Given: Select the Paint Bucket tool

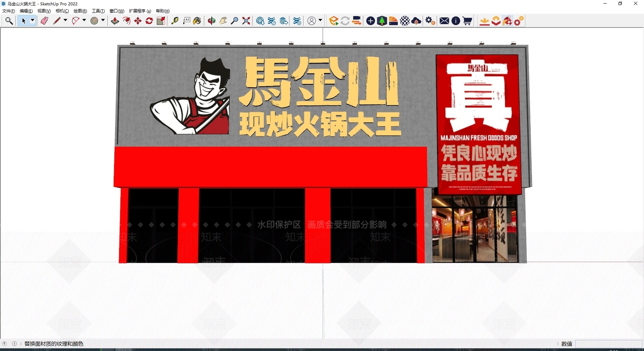Looking at the screenshot, I should coord(197,21).
